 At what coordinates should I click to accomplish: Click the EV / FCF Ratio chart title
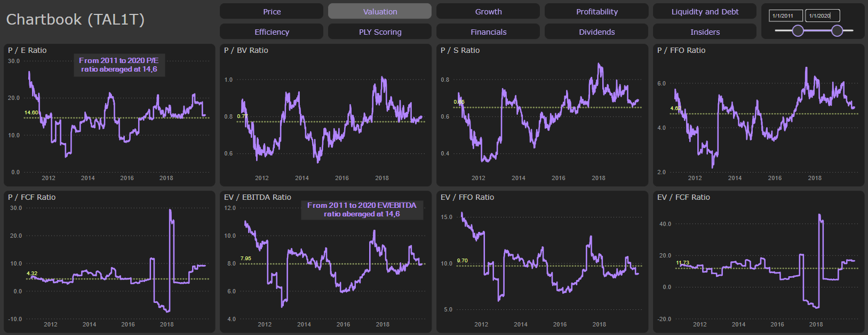pyautogui.click(x=683, y=197)
